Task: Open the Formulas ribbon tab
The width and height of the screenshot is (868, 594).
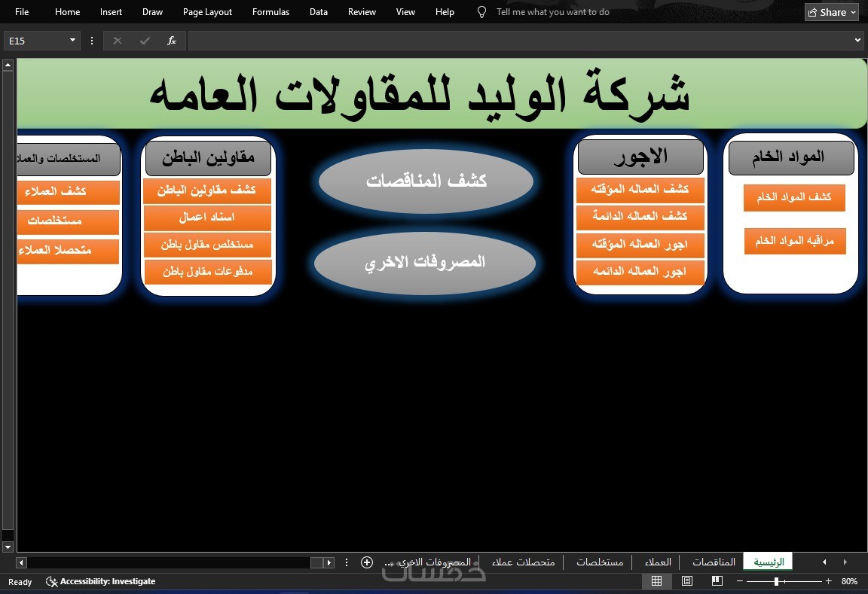Action: point(270,11)
